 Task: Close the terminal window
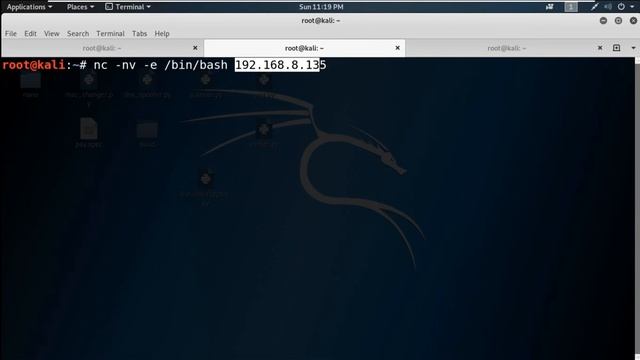tap(633, 20)
